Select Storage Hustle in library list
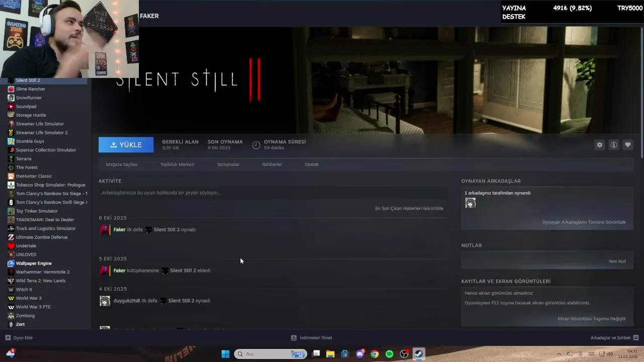 coord(31,115)
